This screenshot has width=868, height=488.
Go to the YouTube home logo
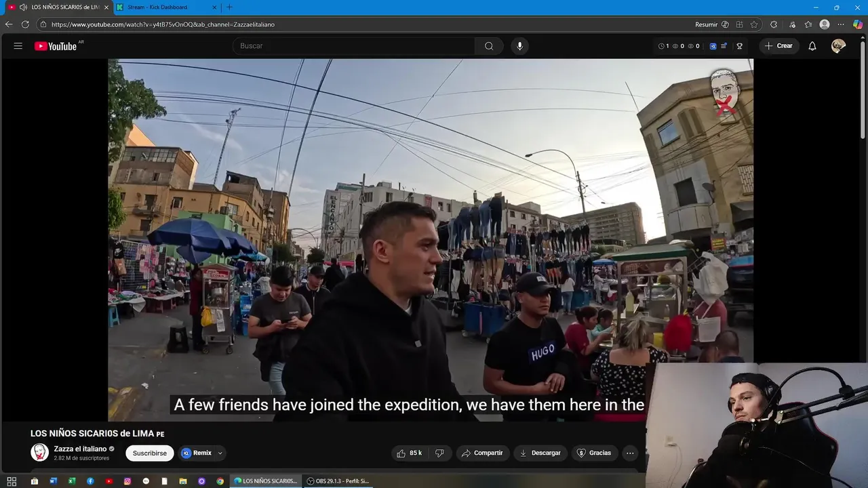tap(56, 46)
